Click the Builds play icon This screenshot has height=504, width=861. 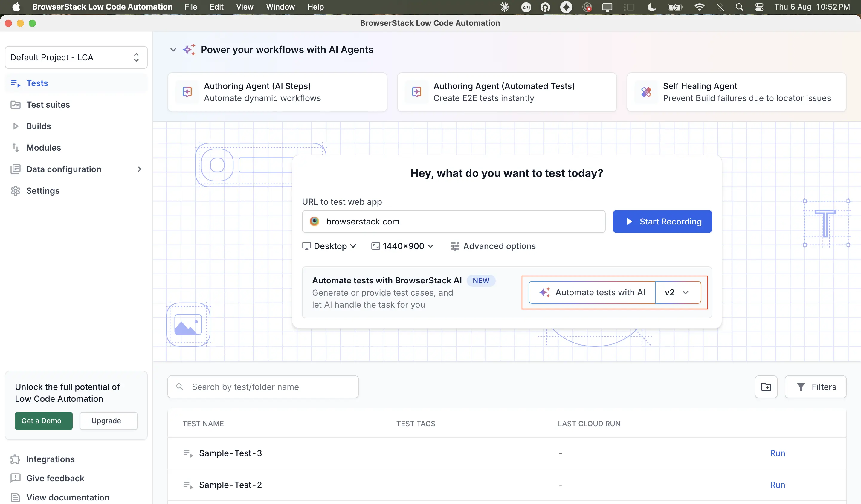coord(15,126)
